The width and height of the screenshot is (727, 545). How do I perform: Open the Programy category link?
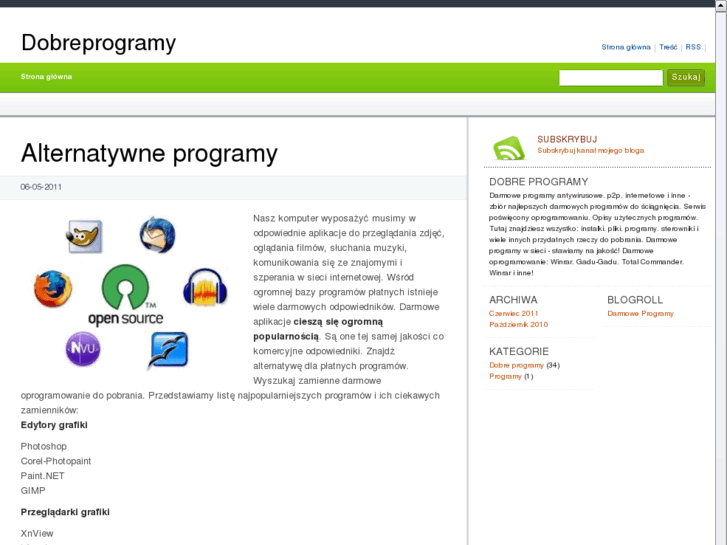[505, 377]
